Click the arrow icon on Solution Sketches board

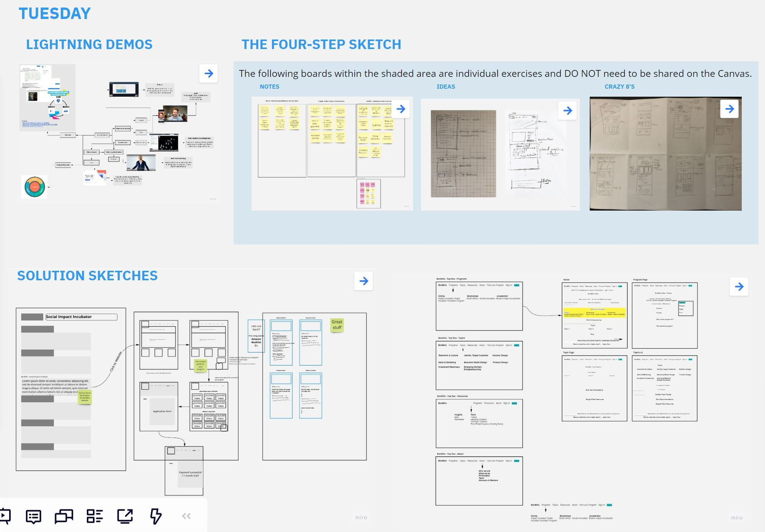point(364,281)
